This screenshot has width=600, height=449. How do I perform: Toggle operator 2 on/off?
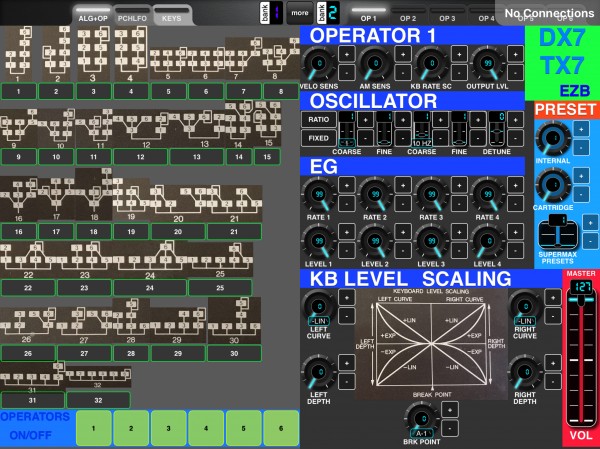(x=131, y=428)
